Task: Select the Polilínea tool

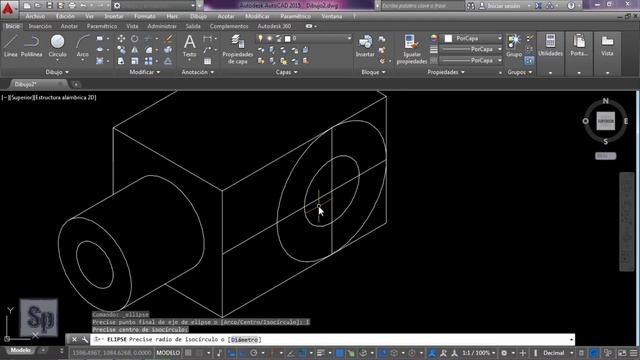Action: [31, 46]
